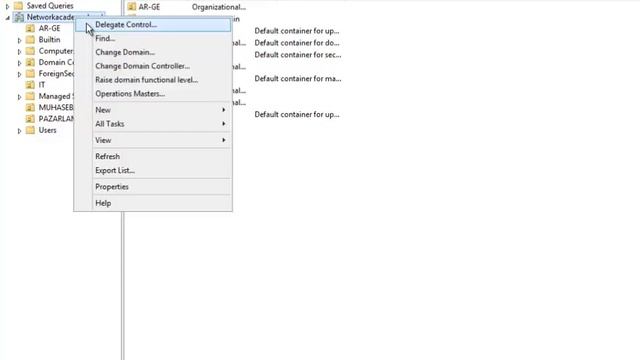Click the Users folder icon
The image size is (640, 360).
tap(30, 130)
